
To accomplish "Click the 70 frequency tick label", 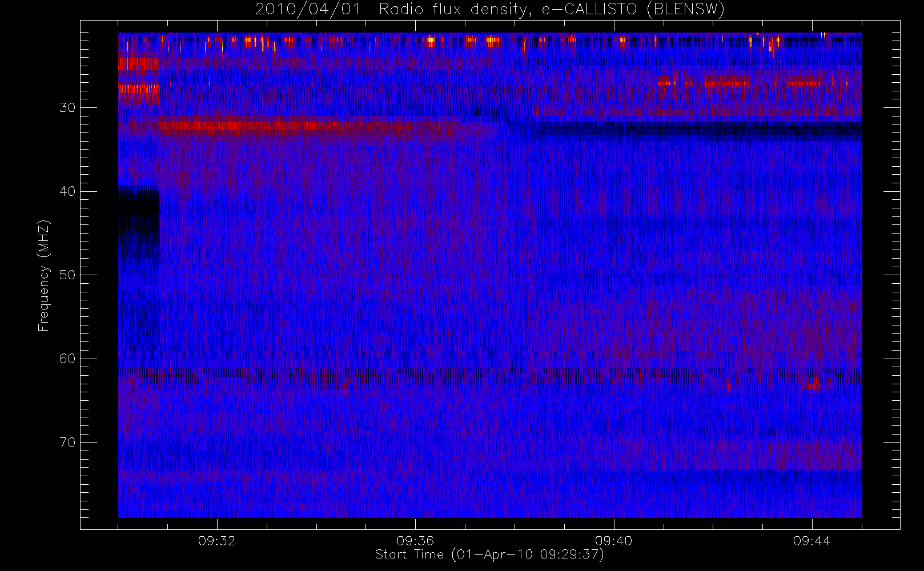I will 67,443.
